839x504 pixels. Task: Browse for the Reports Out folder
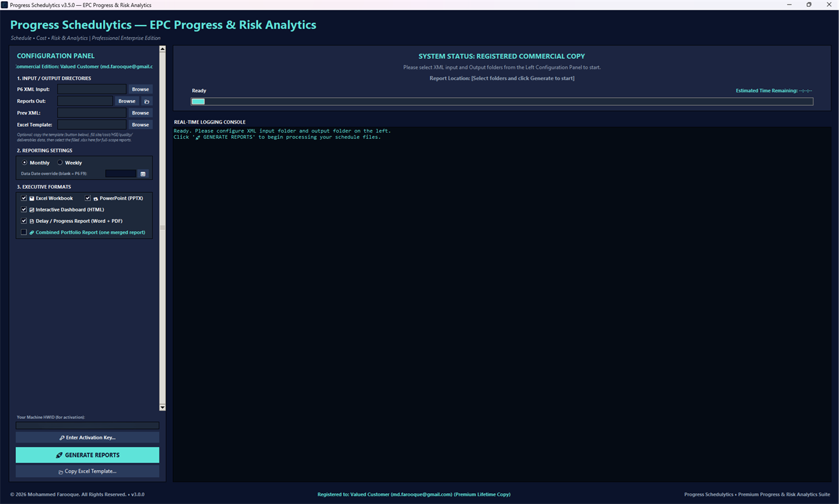click(127, 101)
